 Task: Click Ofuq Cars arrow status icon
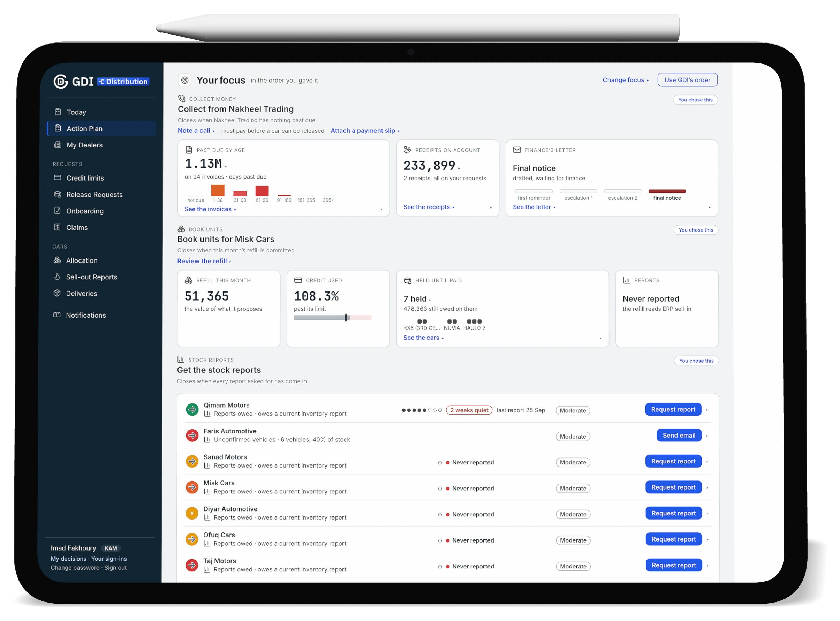coord(192,539)
